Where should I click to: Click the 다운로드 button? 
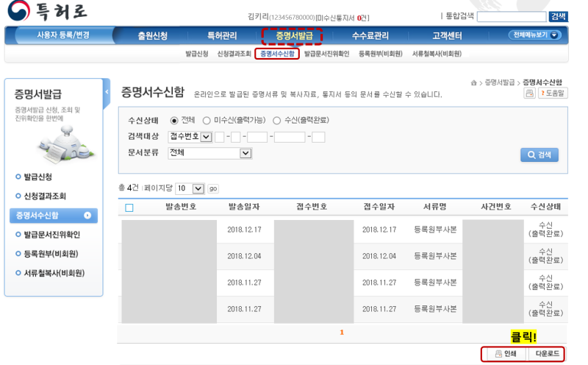(547, 354)
